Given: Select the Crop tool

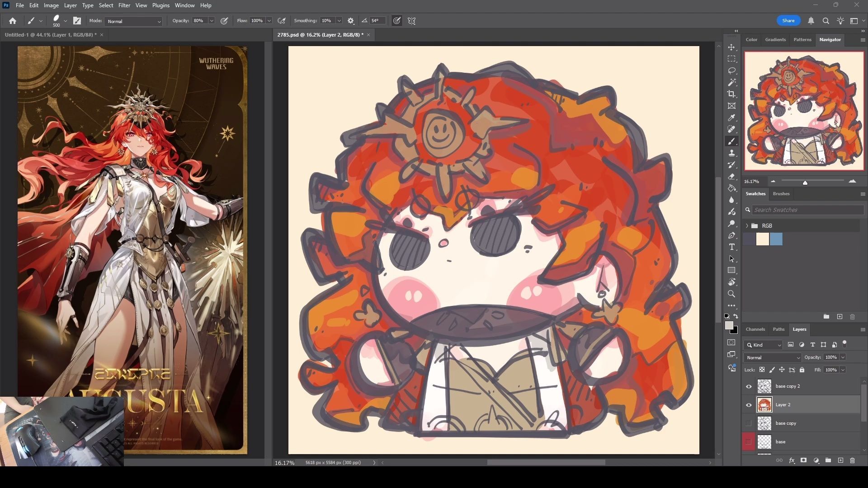Looking at the screenshot, I should click(731, 94).
